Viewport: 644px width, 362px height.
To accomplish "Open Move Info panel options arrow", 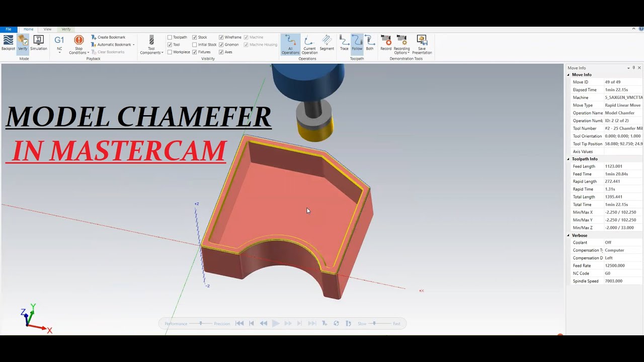I will pos(628,68).
